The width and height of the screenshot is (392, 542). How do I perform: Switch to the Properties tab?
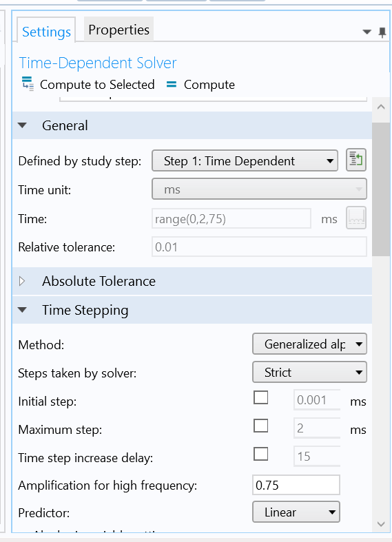tap(118, 30)
